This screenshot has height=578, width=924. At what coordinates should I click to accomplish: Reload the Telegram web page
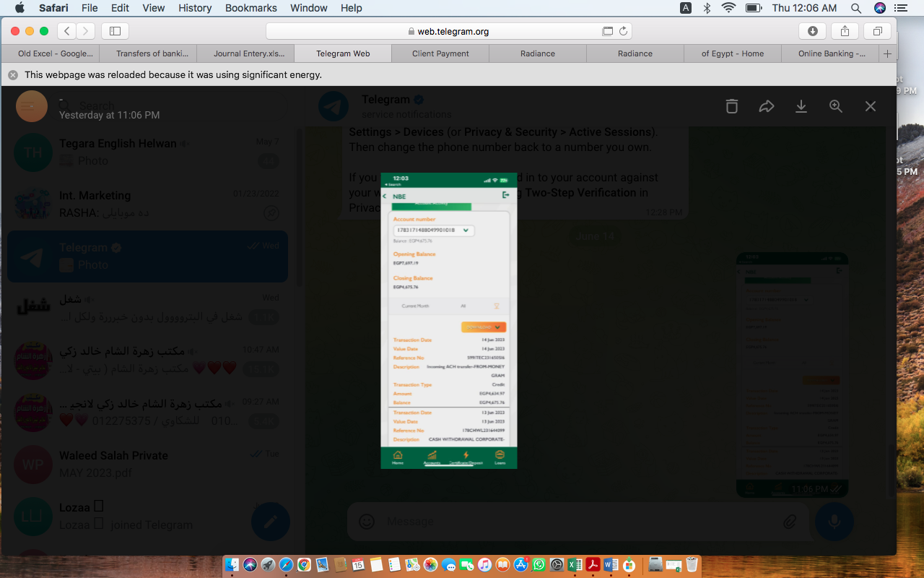(623, 31)
